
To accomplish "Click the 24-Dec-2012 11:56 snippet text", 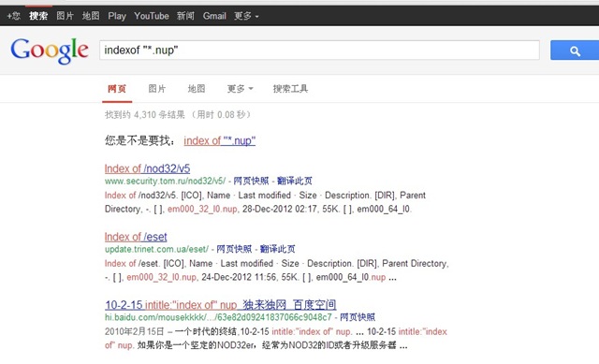I will pyautogui.click(x=238, y=277).
